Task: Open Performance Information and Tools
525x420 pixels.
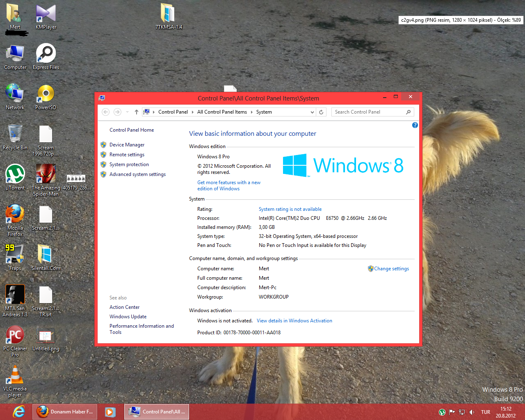Action: 142,329
